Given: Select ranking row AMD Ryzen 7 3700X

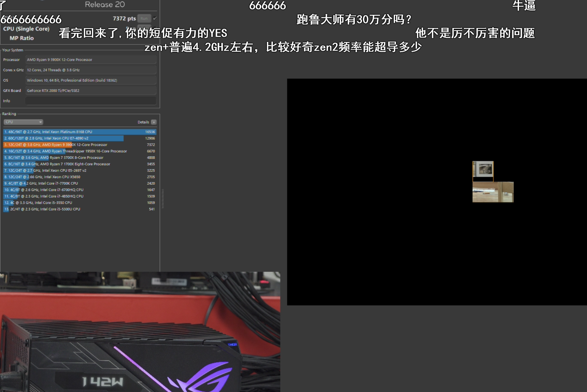Looking at the screenshot, I should tap(80, 157).
